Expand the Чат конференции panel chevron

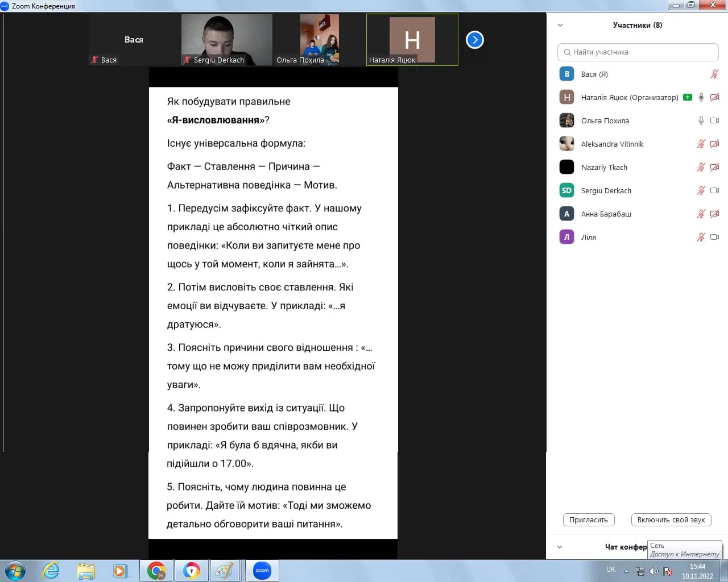560,547
